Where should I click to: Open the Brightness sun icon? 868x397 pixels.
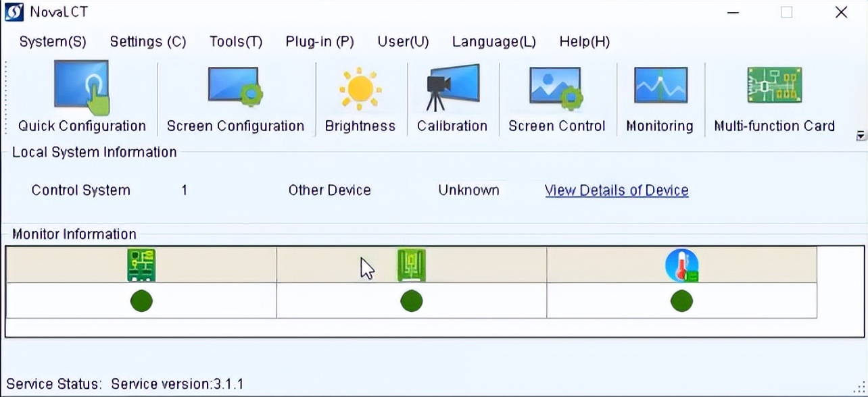360,88
